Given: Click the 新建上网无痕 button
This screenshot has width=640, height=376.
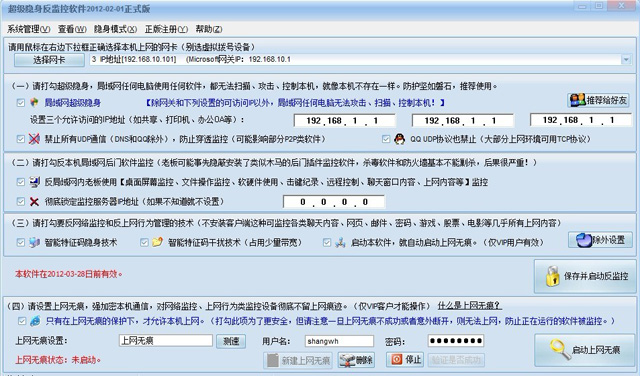Looking at the screenshot, I should tap(298, 360).
